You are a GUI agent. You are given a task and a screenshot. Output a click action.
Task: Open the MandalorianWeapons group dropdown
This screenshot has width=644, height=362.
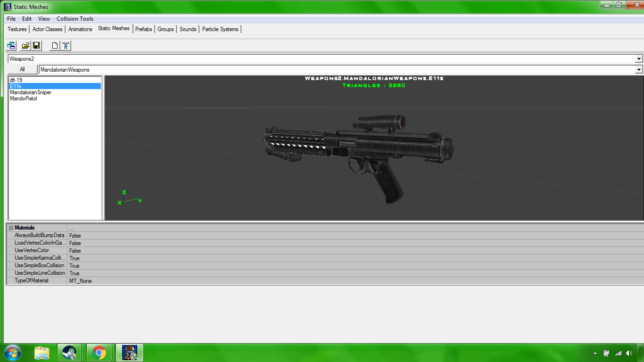[x=639, y=70]
